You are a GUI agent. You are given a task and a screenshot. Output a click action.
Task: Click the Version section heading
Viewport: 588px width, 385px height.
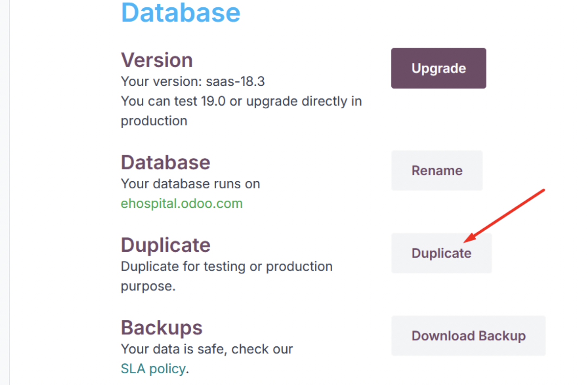click(157, 60)
